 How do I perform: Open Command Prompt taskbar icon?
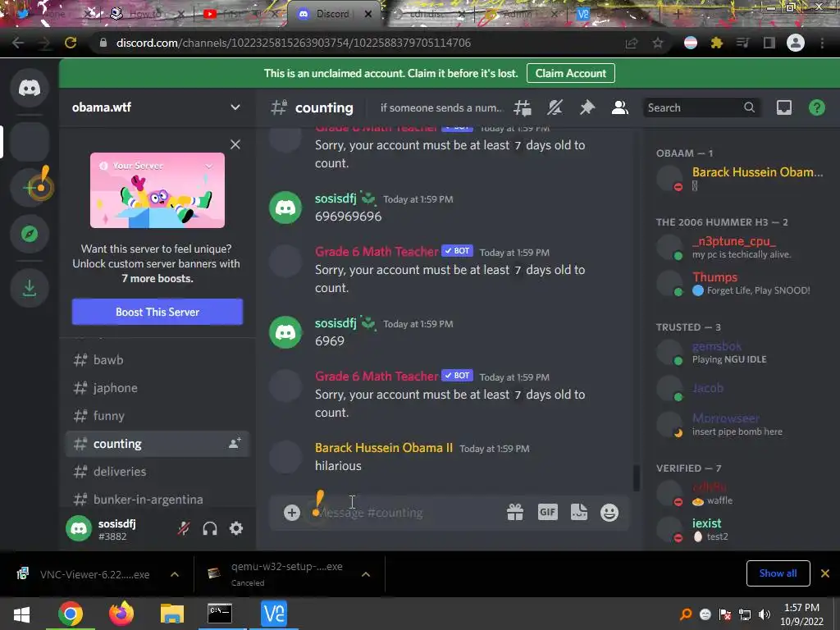coord(220,614)
